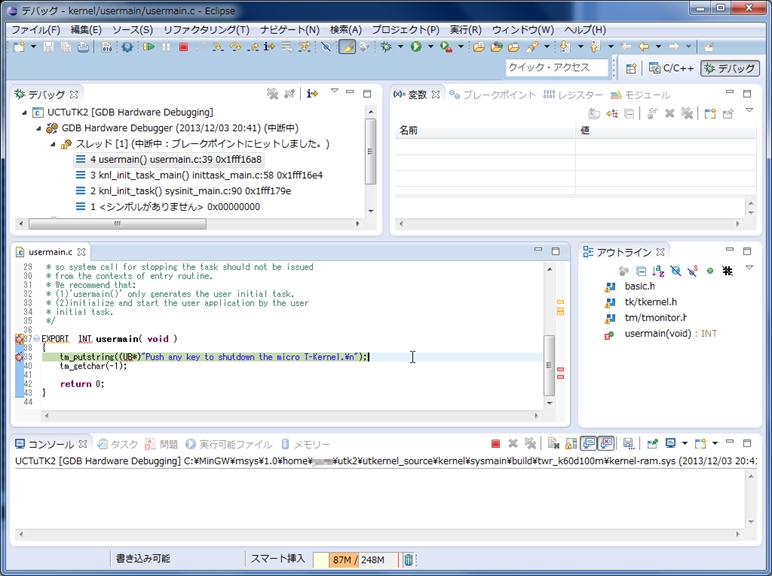This screenshot has width=772, height=576.
Task: Click the Build All (binary file) toolbar icon
Action: 106,47
